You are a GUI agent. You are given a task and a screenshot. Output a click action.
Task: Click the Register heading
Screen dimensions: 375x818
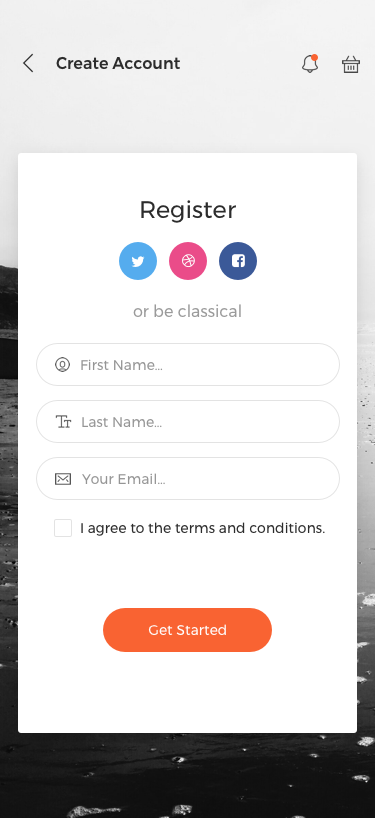point(188,210)
